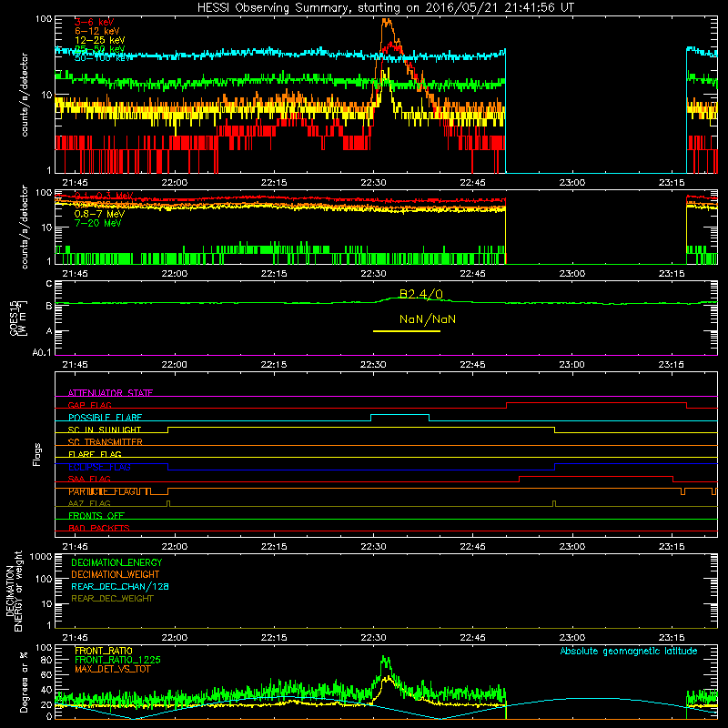The height and width of the screenshot is (728, 728).
Task: Click the "80" tick label on Degrees axis
Action: (46, 661)
